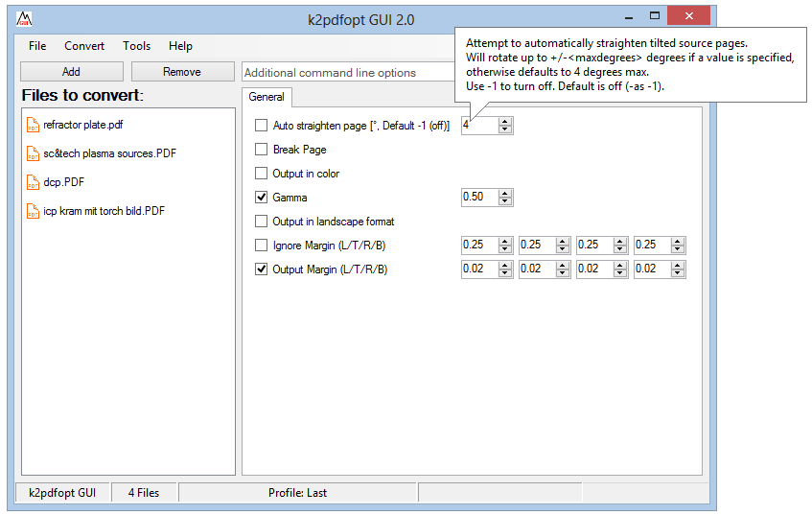Decrease Gamma value with down arrow
812x515 pixels.
505,201
